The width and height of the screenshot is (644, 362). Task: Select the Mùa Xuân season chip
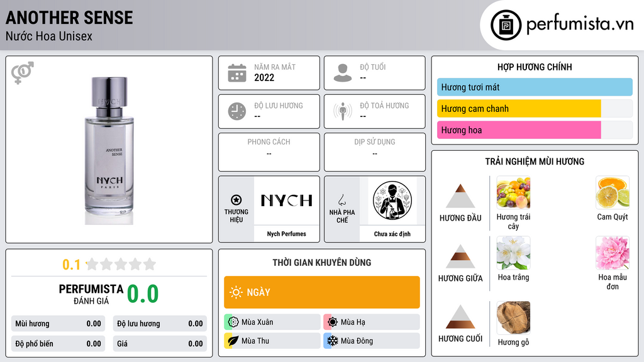(272, 322)
